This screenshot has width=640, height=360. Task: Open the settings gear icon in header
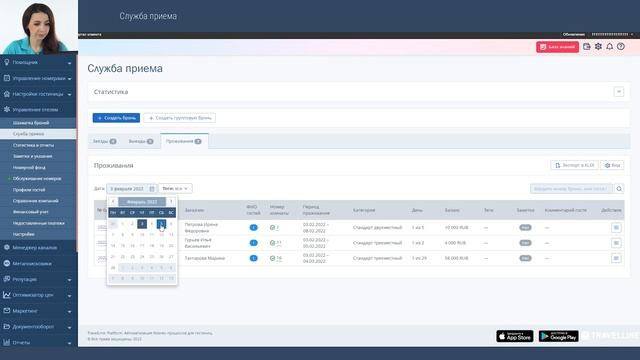(598, 47)
